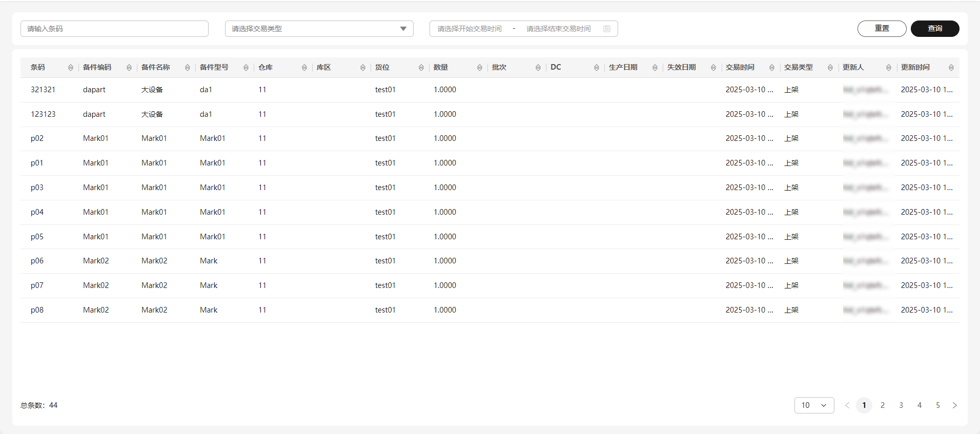Image resolution: width=980 pixels, height=434 pixels.
Task: Sort by 更新人 column
Action: (889, 68)
